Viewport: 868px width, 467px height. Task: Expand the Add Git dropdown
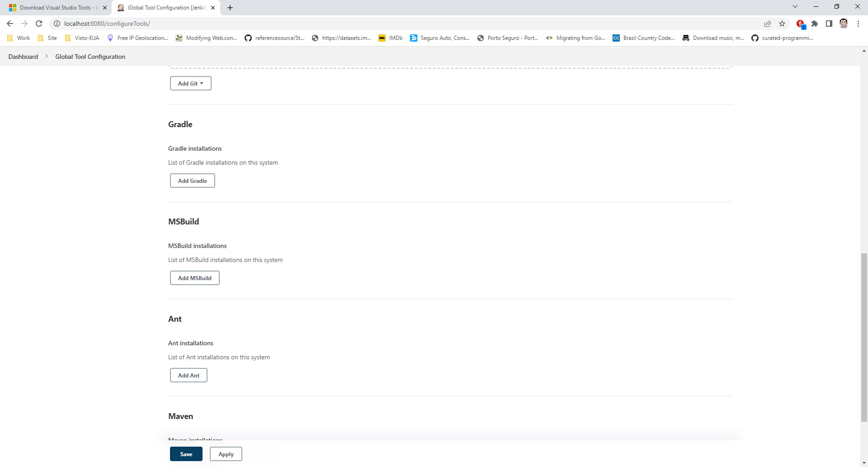[x=190, y=83]
